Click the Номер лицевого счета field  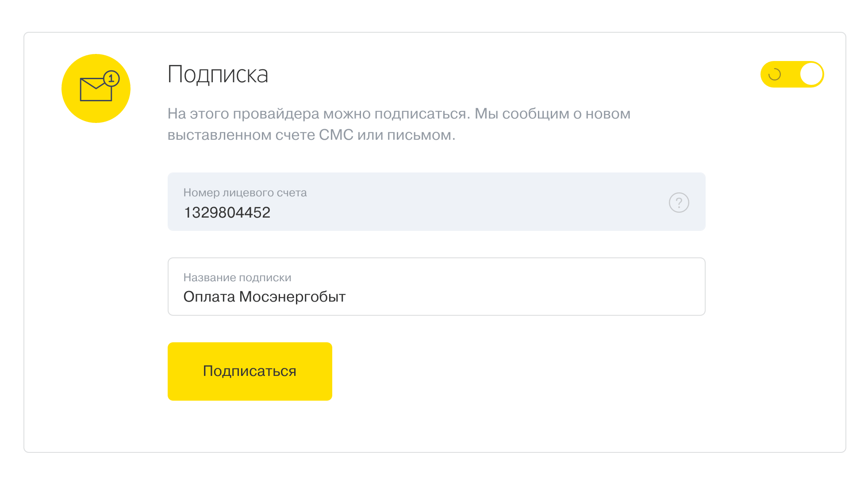point(436,202)
